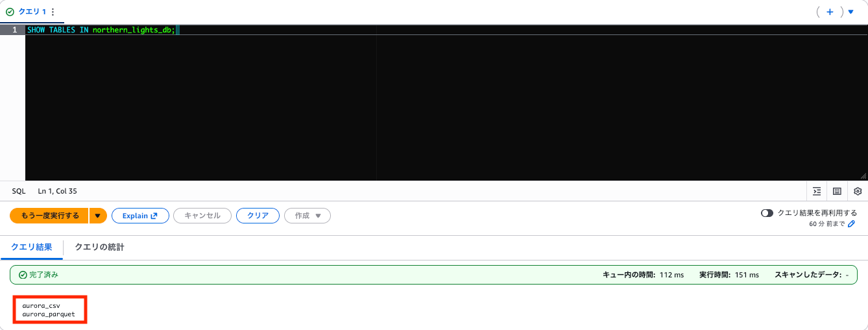Expand the 作成 dropdown

click(x=307, y=216)
